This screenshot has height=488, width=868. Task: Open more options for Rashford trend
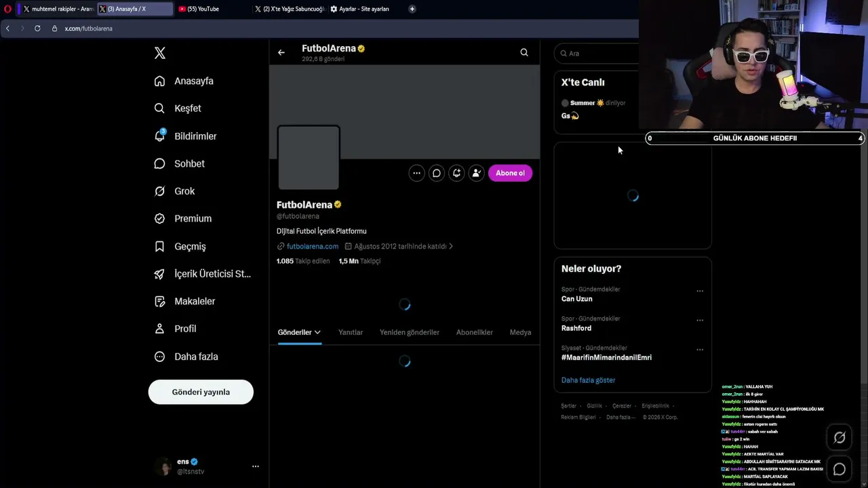coord(700,321)
